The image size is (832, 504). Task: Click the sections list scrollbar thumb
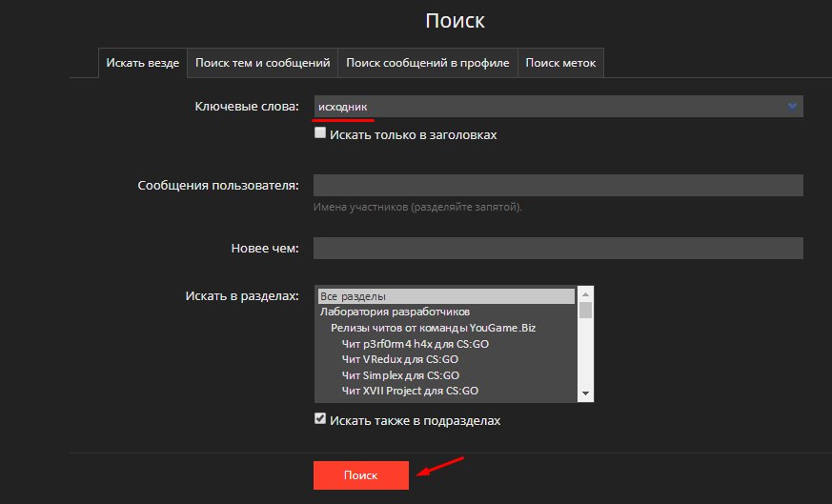click(x=586, y=310)
